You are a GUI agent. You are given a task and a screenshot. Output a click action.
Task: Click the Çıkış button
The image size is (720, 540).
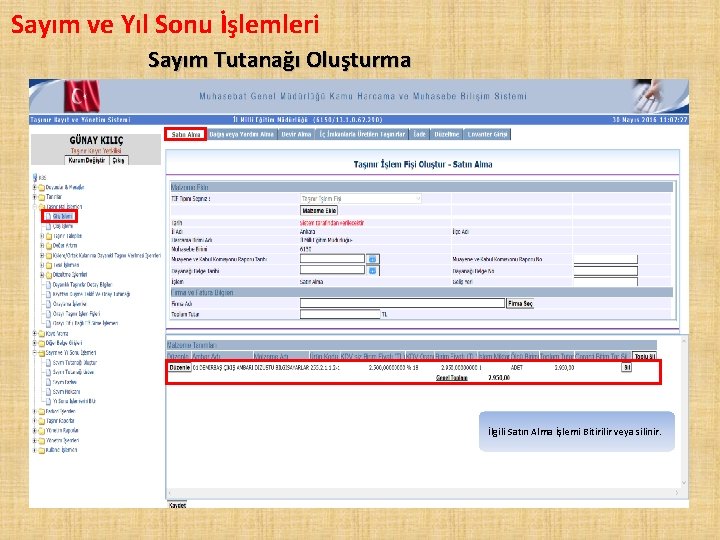(118, 160)
